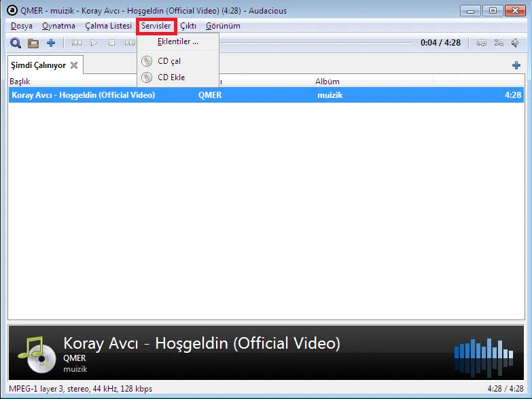Sort by the Albüm column header
Viewport: 532px width, 399px height.
click(327, 82)
